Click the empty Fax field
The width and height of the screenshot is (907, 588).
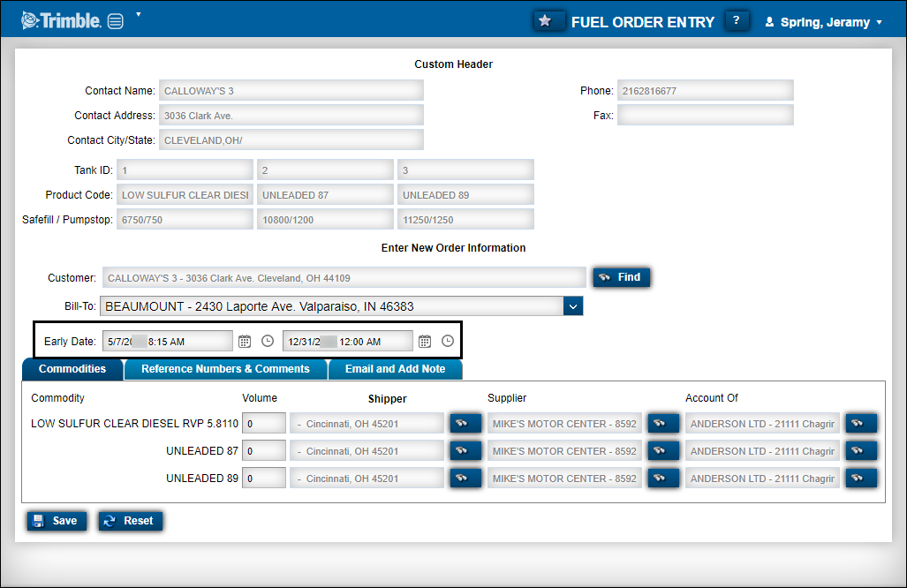[x=705, y=115]
